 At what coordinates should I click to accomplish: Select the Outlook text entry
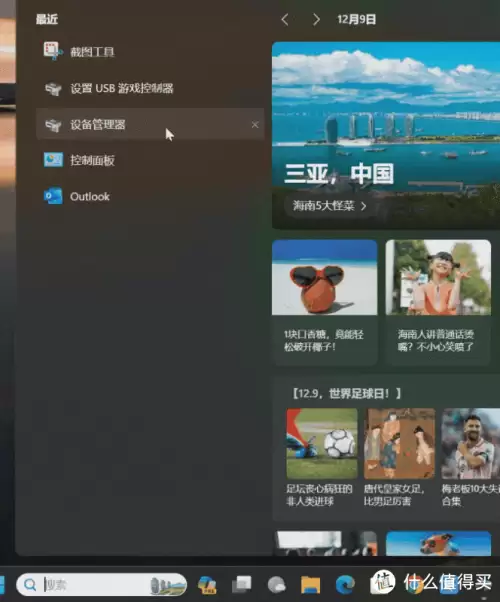pyautogui.click(x=90, y=197)
